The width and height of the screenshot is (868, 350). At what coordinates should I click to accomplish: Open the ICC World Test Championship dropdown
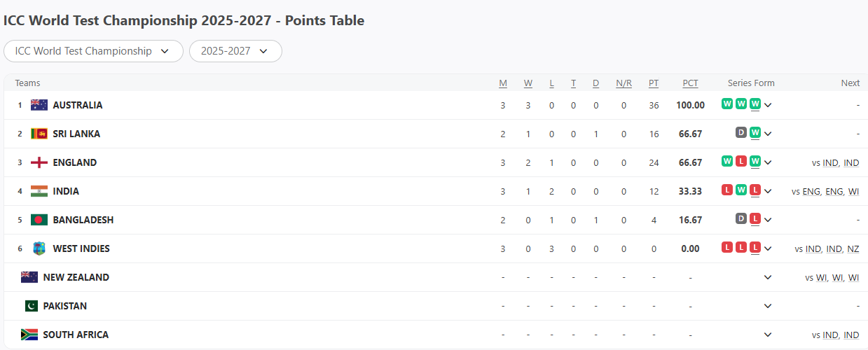coord(93,51)
